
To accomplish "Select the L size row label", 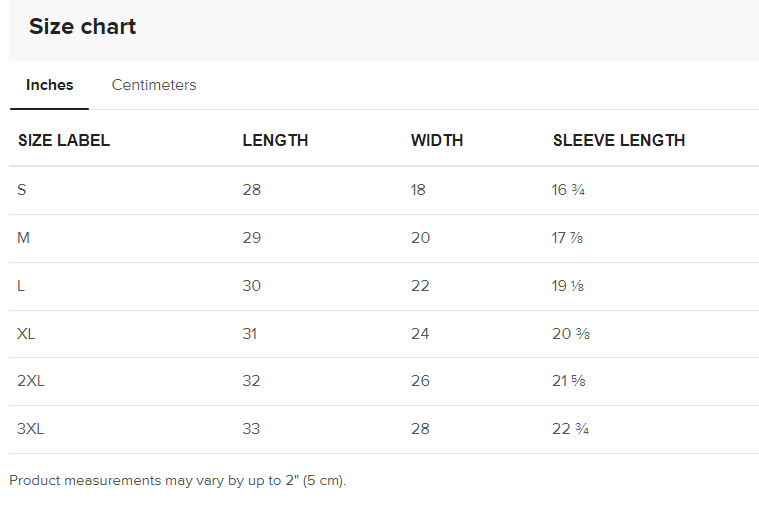I will [x=21, y=286].
